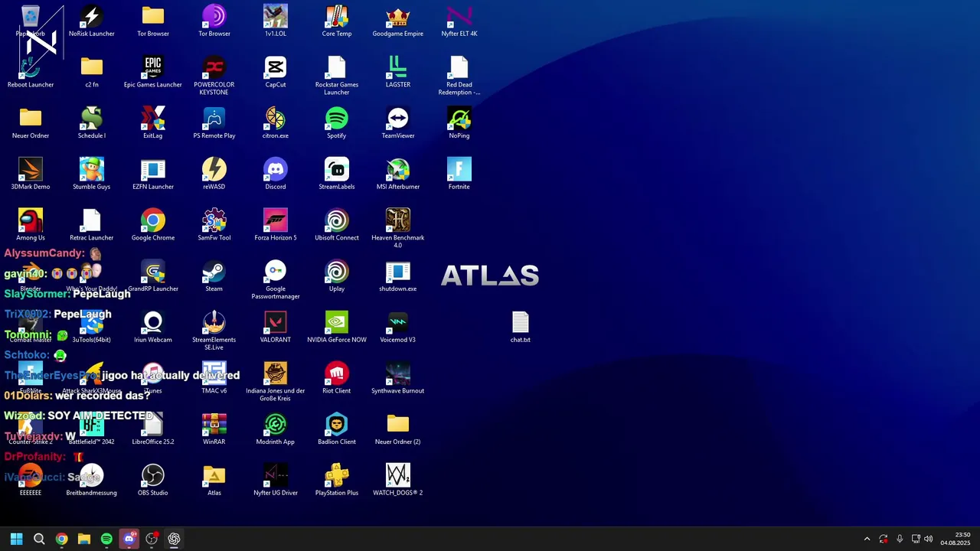Launch Voicemod V3
Viewport: 980px width, 551px height.
click(398, 327)
